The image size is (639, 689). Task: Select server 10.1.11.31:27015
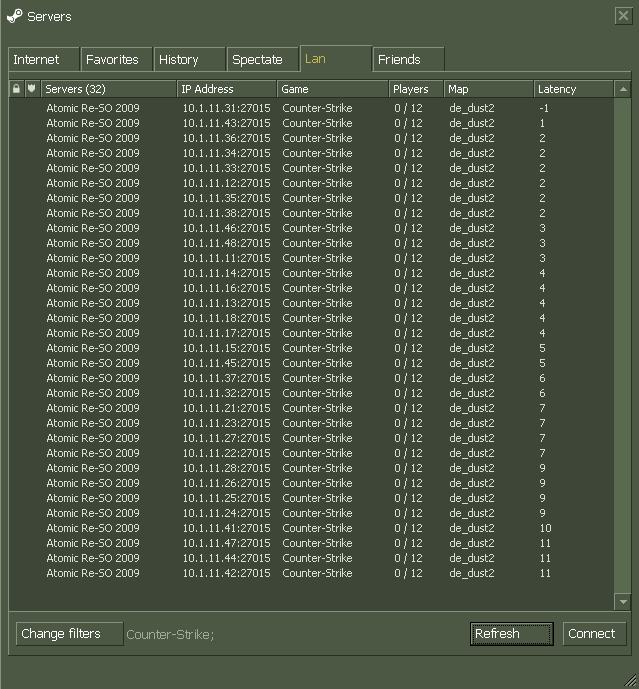pos(311,108)
